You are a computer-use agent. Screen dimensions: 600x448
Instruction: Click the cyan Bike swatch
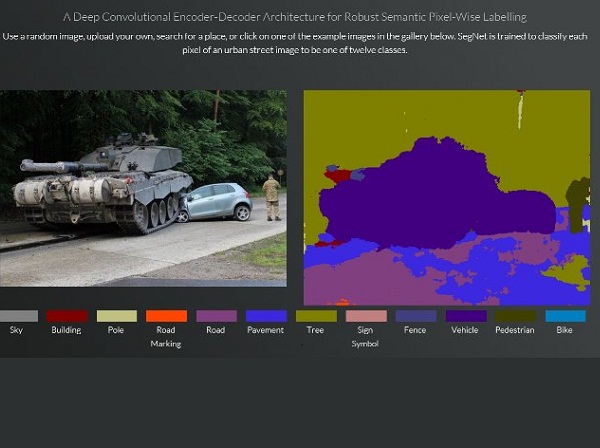[x=566, y=316]
